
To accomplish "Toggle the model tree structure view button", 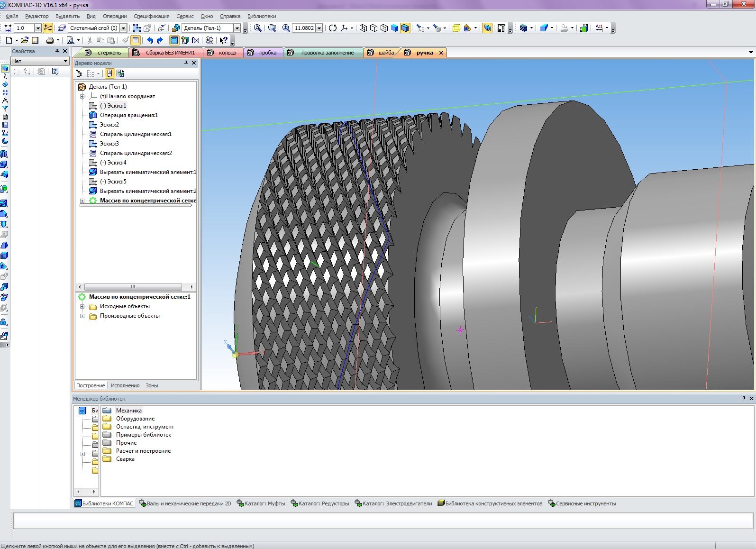I will 79,73.
